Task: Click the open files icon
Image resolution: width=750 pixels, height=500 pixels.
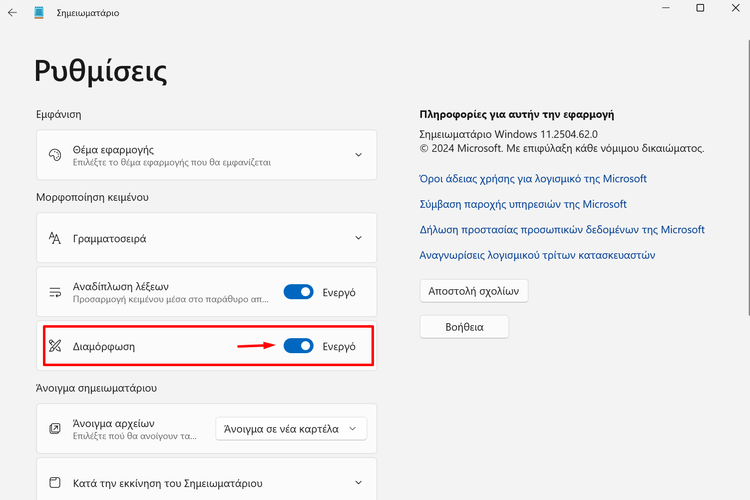Action: point(55,429)
